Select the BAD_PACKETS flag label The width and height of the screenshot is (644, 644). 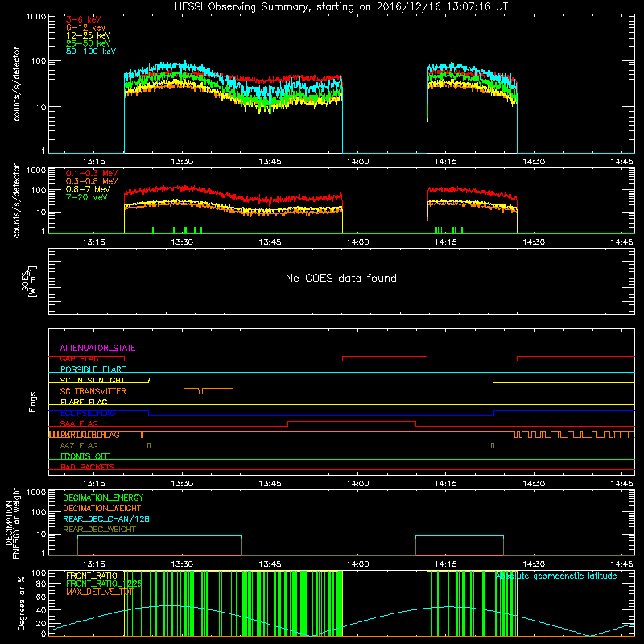point(88,467)
